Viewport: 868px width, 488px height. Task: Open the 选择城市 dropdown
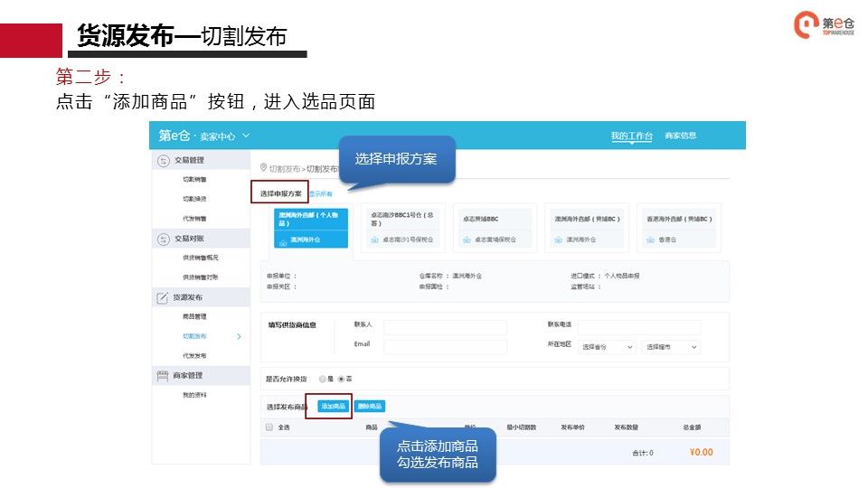pos(671,347)
